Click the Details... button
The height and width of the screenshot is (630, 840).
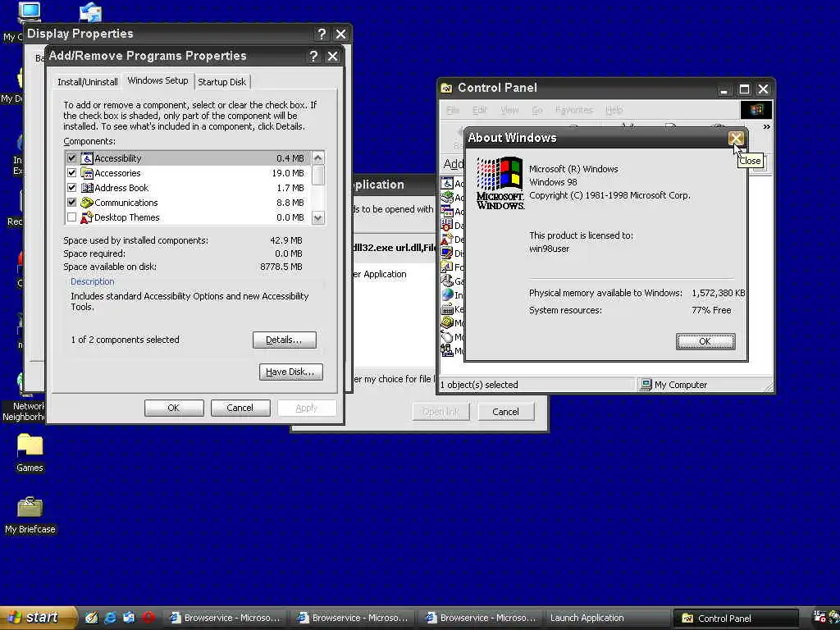pyautogui.click(x=285, y=340)
